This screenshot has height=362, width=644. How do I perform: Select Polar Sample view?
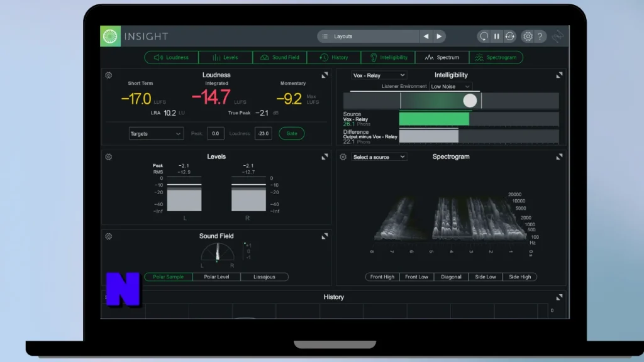169,277
